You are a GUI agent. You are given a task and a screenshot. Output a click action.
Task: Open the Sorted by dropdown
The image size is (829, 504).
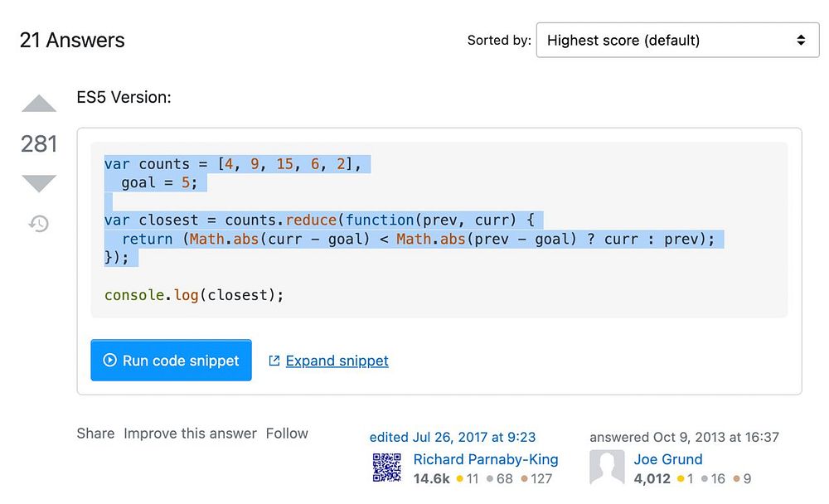pos(677,40)
